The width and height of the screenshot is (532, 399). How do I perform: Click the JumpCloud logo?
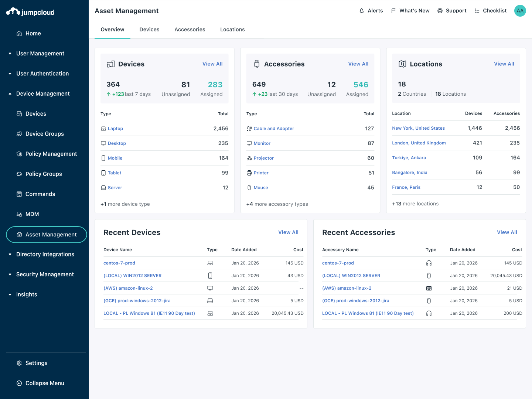(x=30, y=12)
